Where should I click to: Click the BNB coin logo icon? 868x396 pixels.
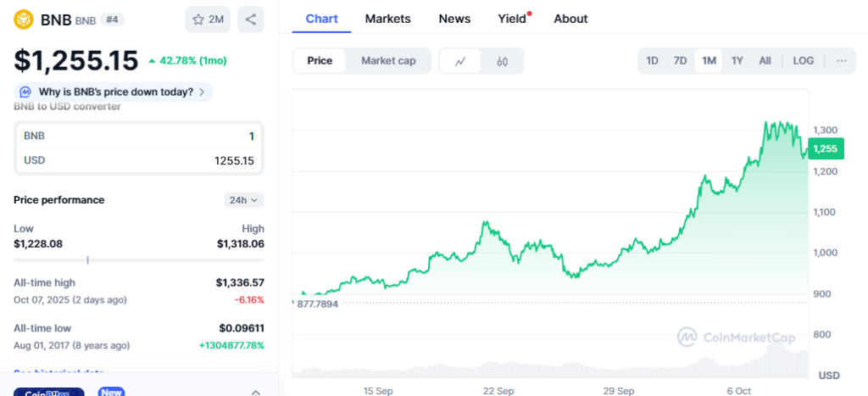pos(25,19)
